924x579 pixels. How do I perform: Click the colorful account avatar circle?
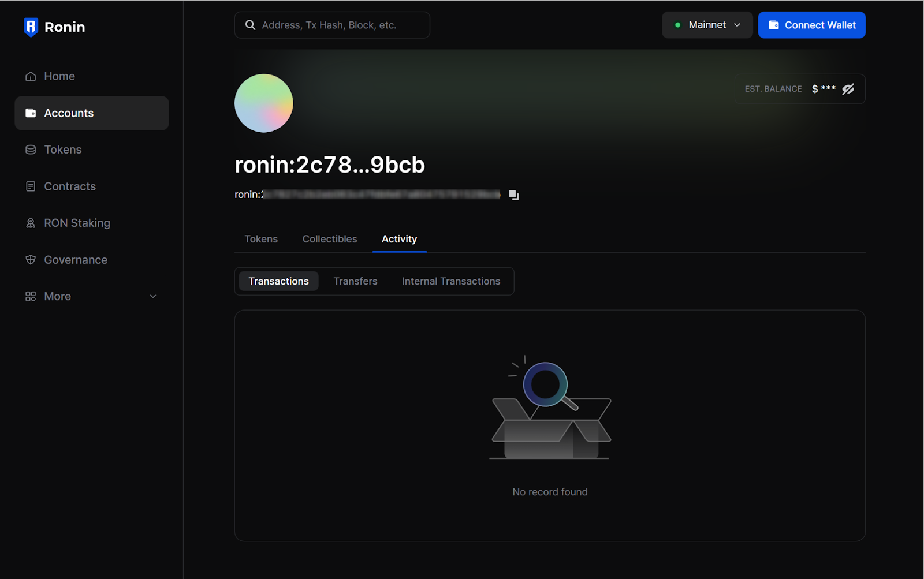coord(263,103)
